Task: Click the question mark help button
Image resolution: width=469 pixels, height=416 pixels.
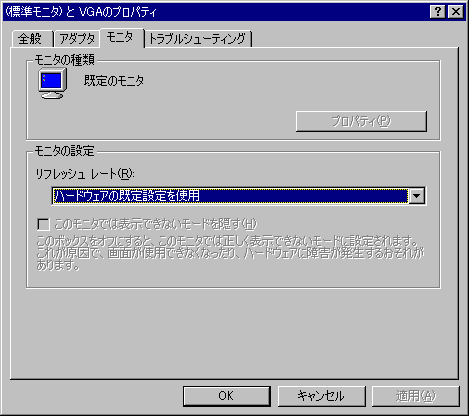Action: pos(438,12)
